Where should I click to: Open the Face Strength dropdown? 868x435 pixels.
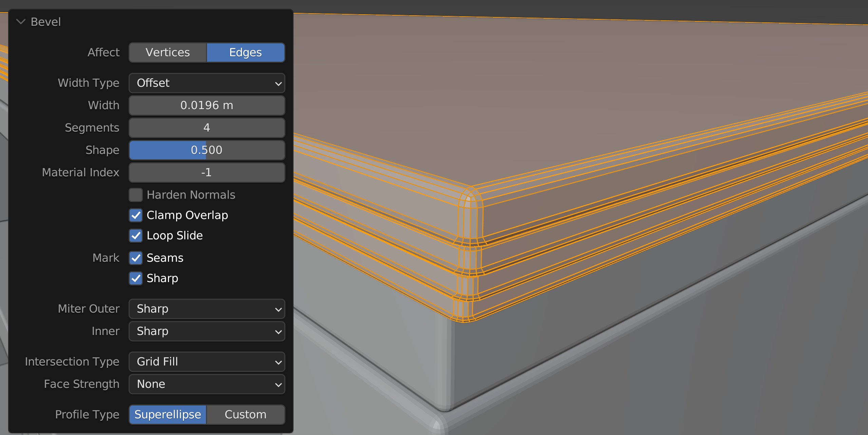(x=207, y=384)
